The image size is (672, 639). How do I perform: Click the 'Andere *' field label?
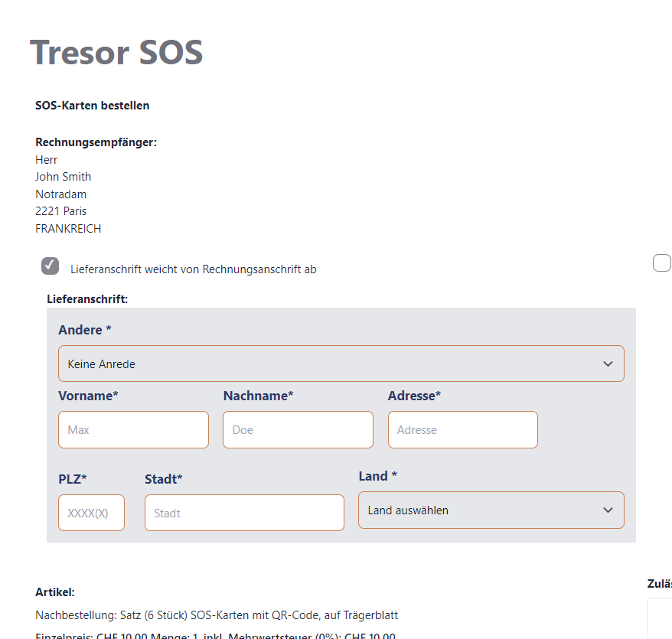(x=85, y=330)
